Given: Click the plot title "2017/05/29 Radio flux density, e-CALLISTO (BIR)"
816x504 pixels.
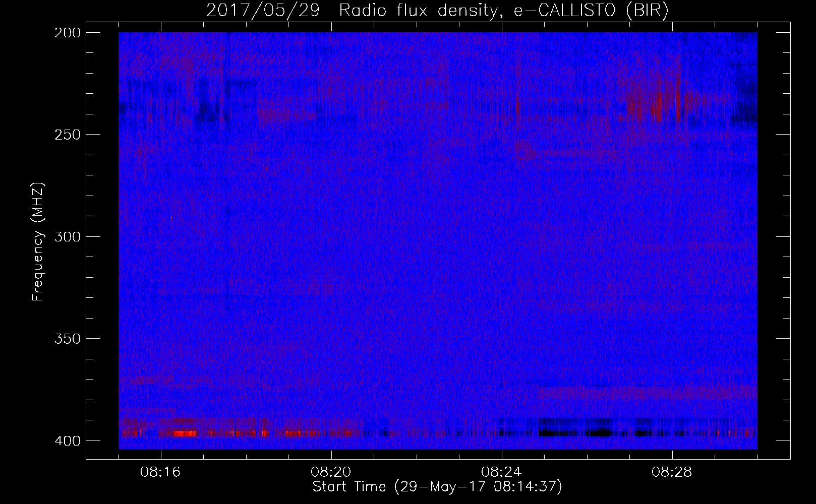Looking at the screenshot, I should pos(437,11).
